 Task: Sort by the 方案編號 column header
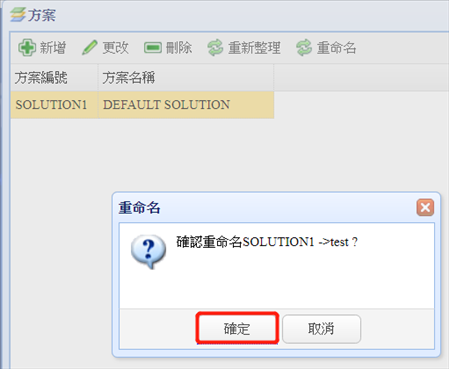(54, 78)
